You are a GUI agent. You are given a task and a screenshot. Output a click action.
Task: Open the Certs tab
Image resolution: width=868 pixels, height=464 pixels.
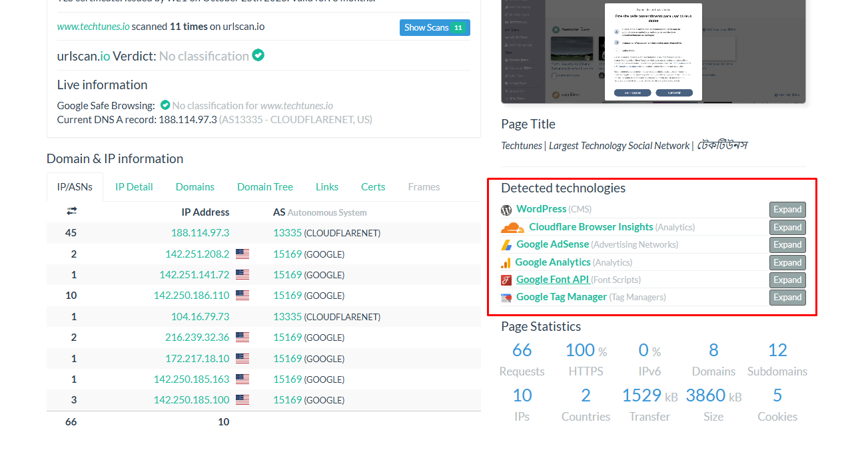[x=373, y=187]
